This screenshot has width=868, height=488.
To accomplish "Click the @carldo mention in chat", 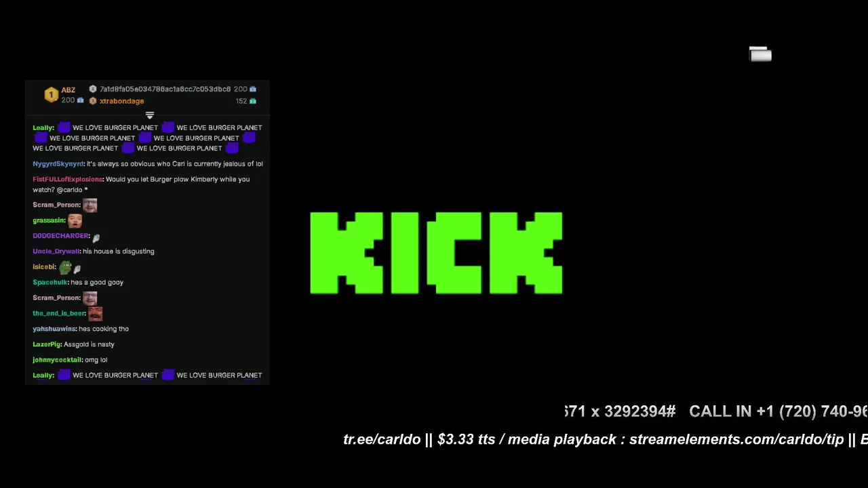I will [70, 190].
